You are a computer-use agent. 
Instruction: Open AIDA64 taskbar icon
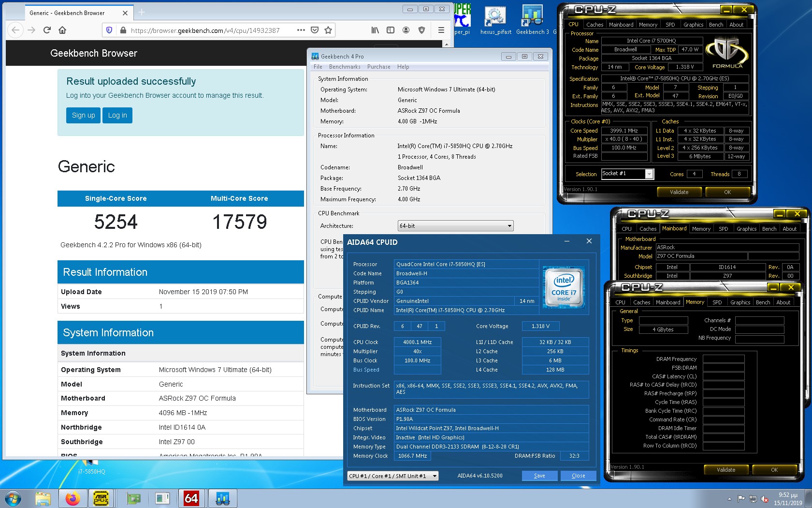191,498
